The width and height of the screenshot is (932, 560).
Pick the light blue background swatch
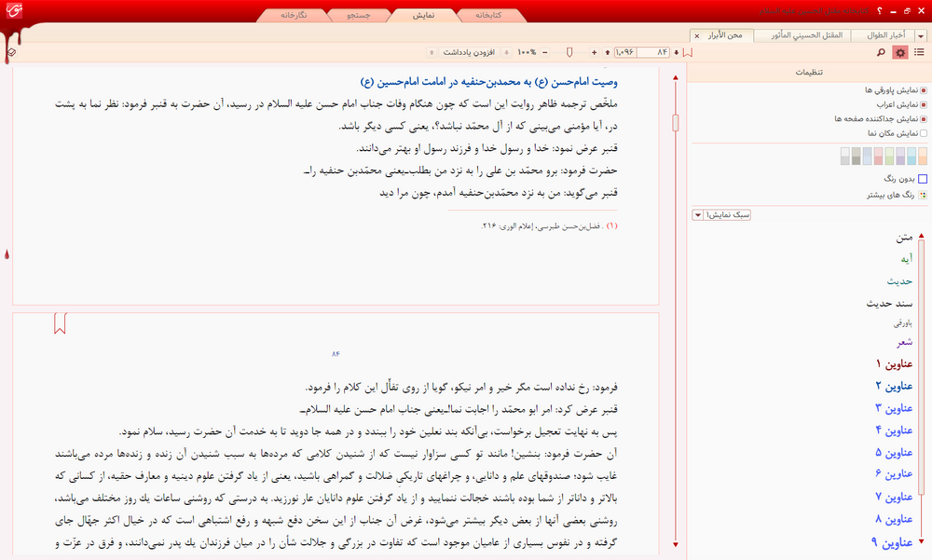pyautogui.click(x=911, y=156)
